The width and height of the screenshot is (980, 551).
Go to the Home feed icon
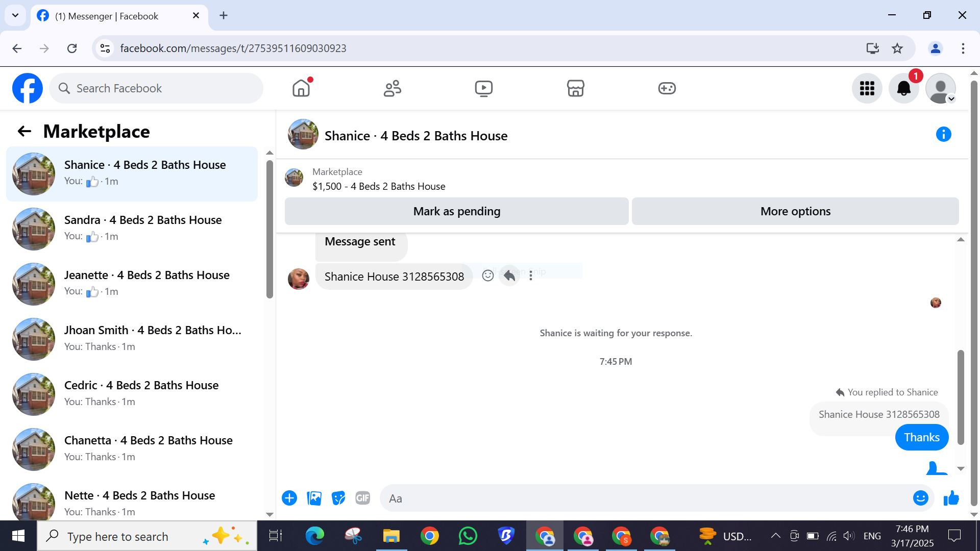[x=301, y=88]
